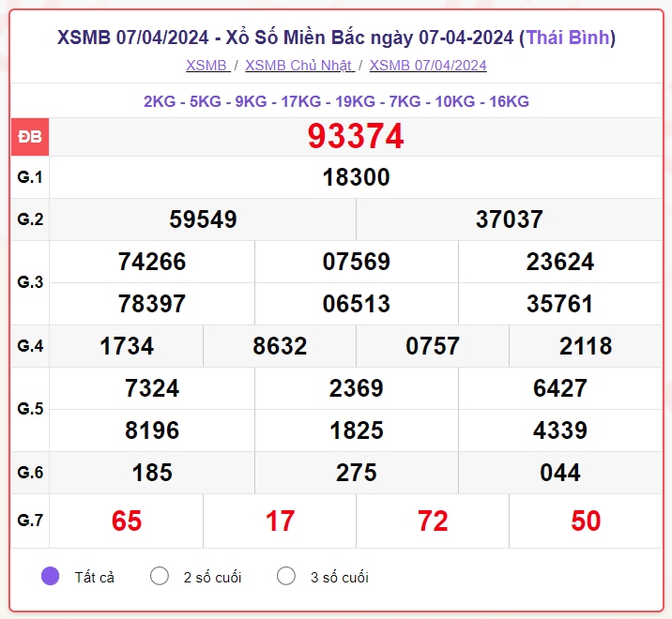Screen dimensions: 672x619
Task: Click G.3 number 35761
Action: [x=560, y=304]
